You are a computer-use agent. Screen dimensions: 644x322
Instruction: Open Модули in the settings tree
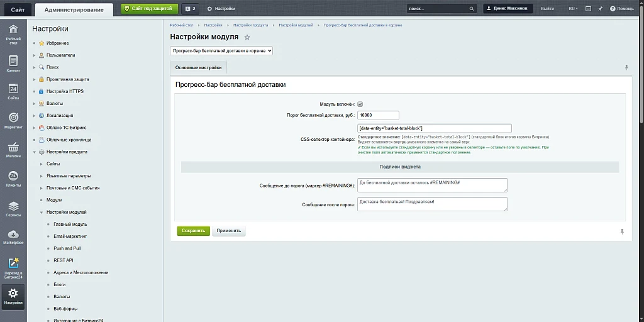55,200
